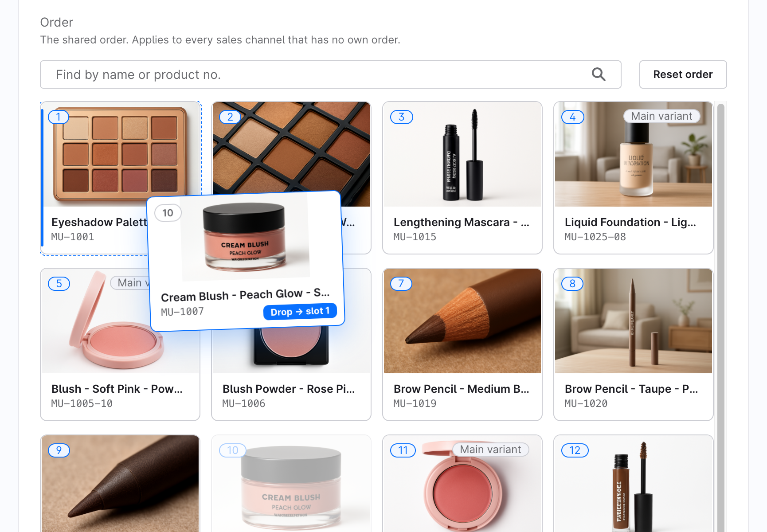Click the position badge numbered 8
The width and height of the screenshot is (767, 532).
[572, 284]
